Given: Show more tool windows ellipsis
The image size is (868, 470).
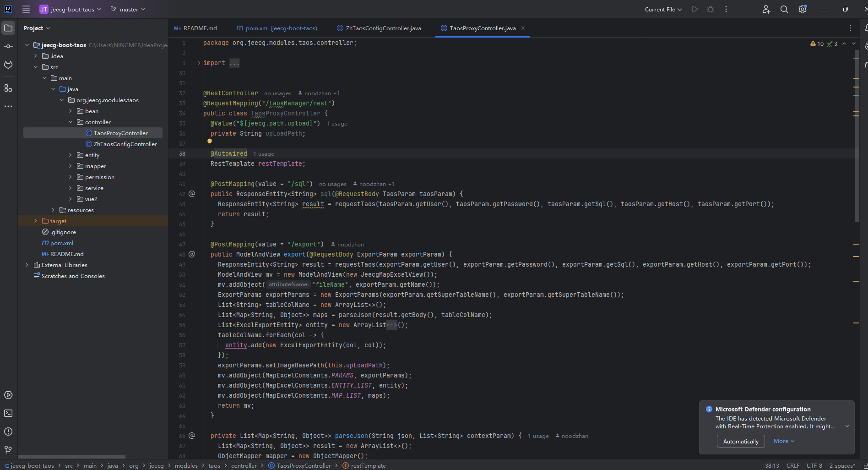Looking at the screenshot, I should [x=8, y=106].
